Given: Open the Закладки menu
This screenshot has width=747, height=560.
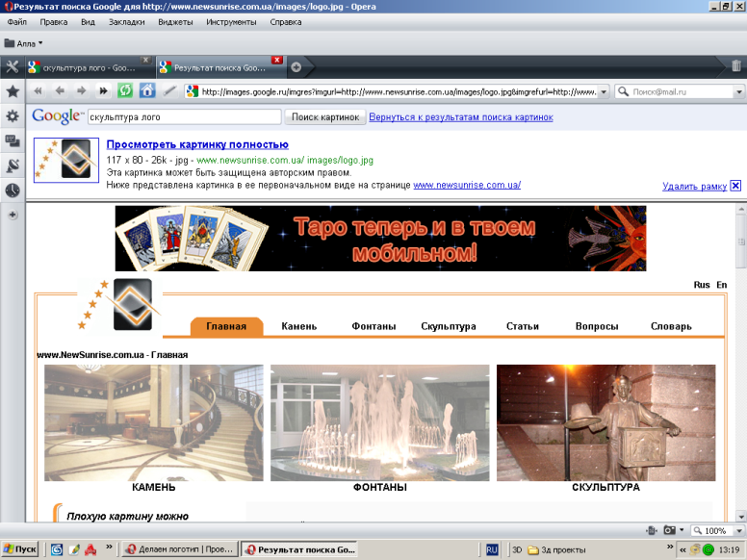Looking at the screenshot, I should (x=127, y=22).
